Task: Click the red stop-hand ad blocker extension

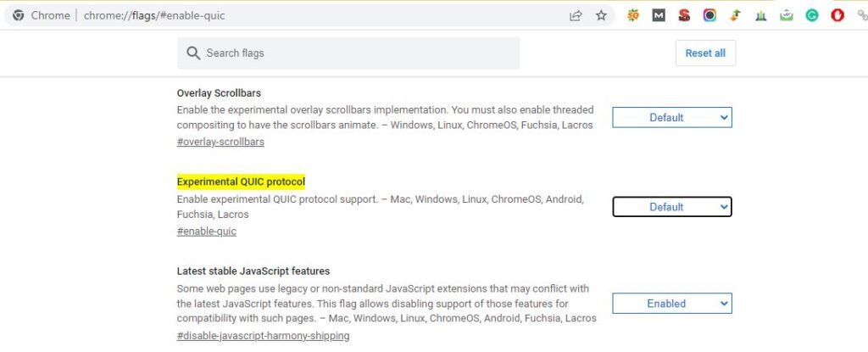Action: pos(837,15)
